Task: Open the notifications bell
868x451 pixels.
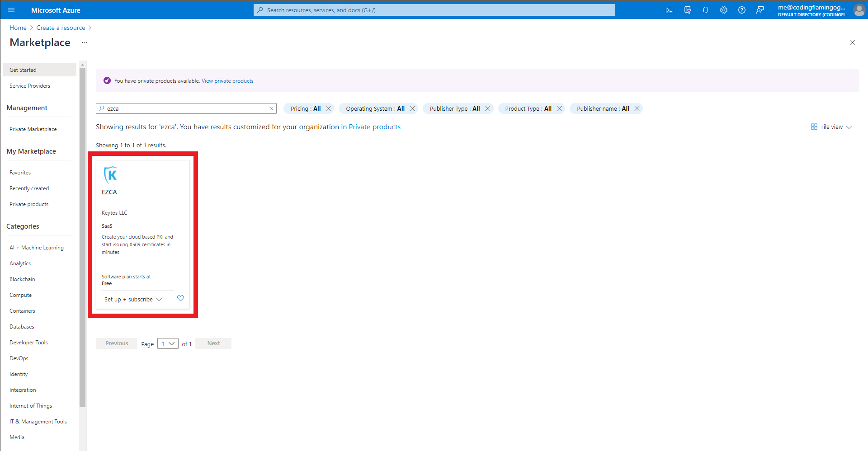Action: pos(706,10)
